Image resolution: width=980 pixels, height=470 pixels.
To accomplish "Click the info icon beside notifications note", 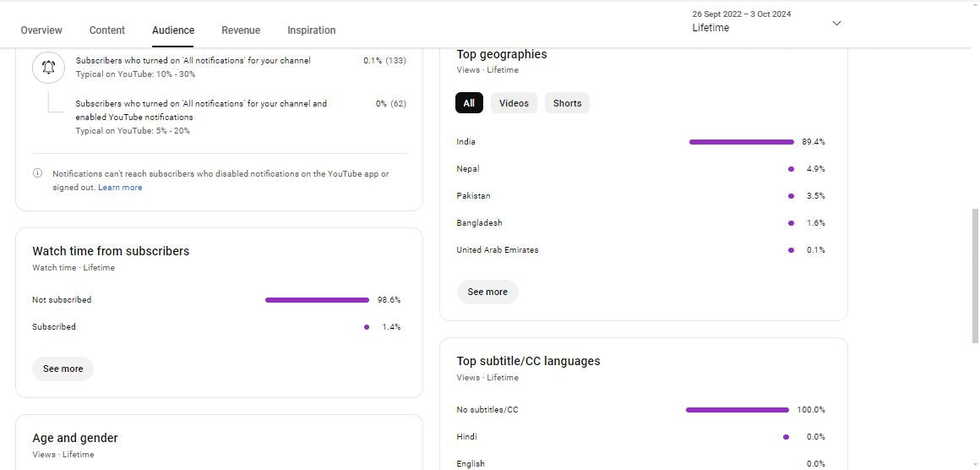I will [37, 173].
